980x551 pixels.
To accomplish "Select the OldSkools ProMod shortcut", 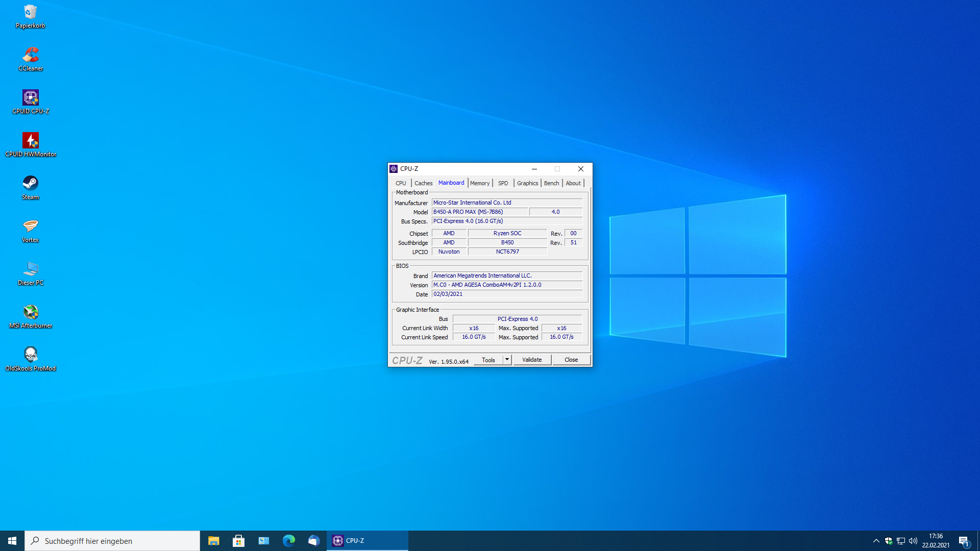I will [31, 355].
